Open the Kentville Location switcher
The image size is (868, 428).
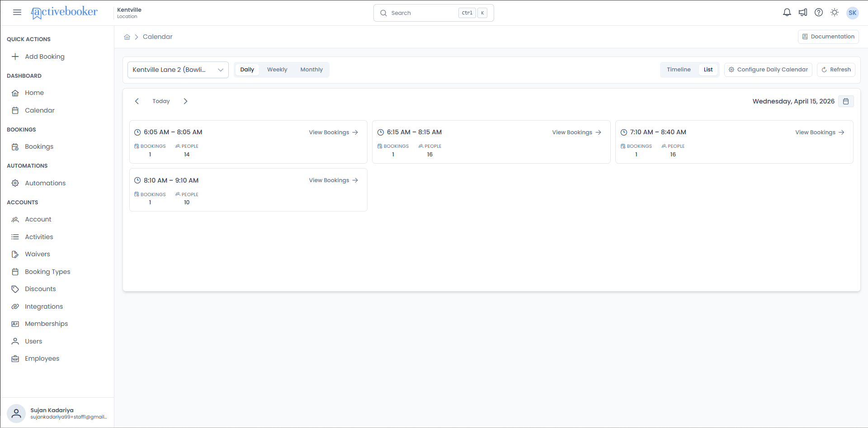tap(129, 13)
